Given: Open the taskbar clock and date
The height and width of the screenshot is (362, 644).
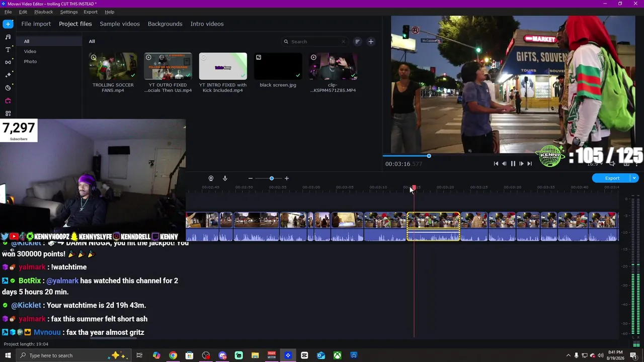Looking at the screenshot, I should click(615, 355).
